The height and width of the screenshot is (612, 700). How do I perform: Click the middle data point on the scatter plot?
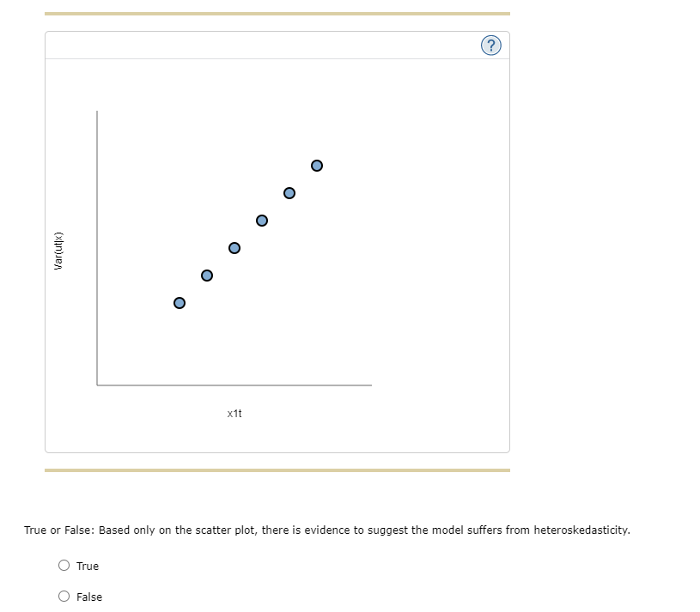(x=233, y=247)
